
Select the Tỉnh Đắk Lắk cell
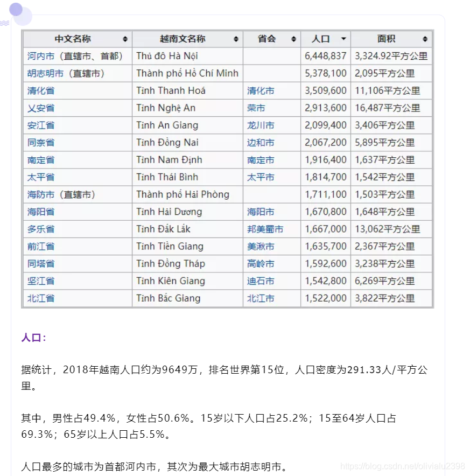pos(188,229)
